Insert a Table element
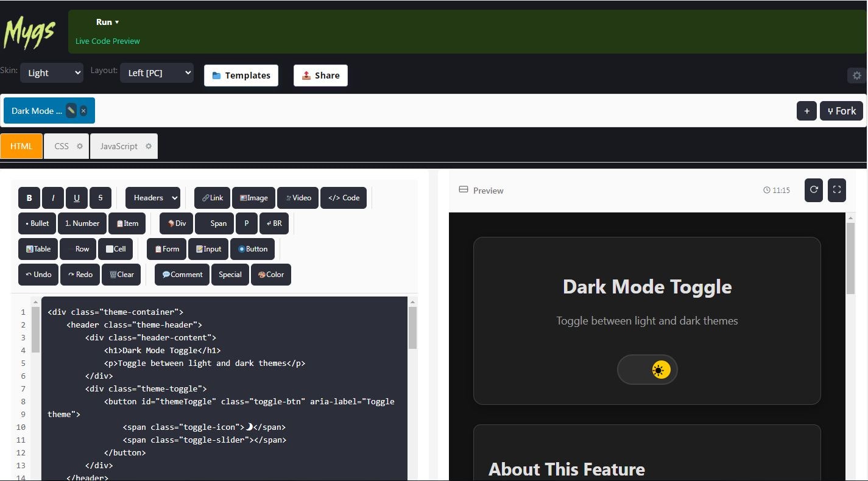The height and width of the screenshot is (481, 868). [x=38, y=249]
